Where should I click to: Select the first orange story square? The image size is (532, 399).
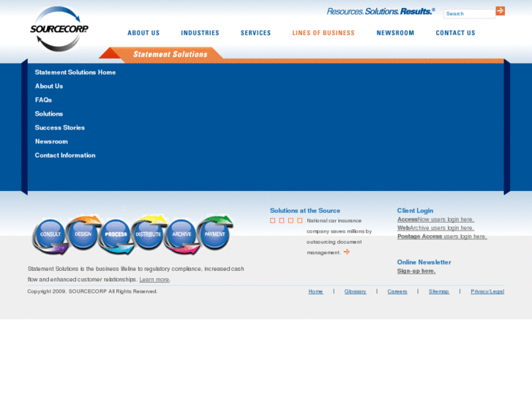point(272,220)
